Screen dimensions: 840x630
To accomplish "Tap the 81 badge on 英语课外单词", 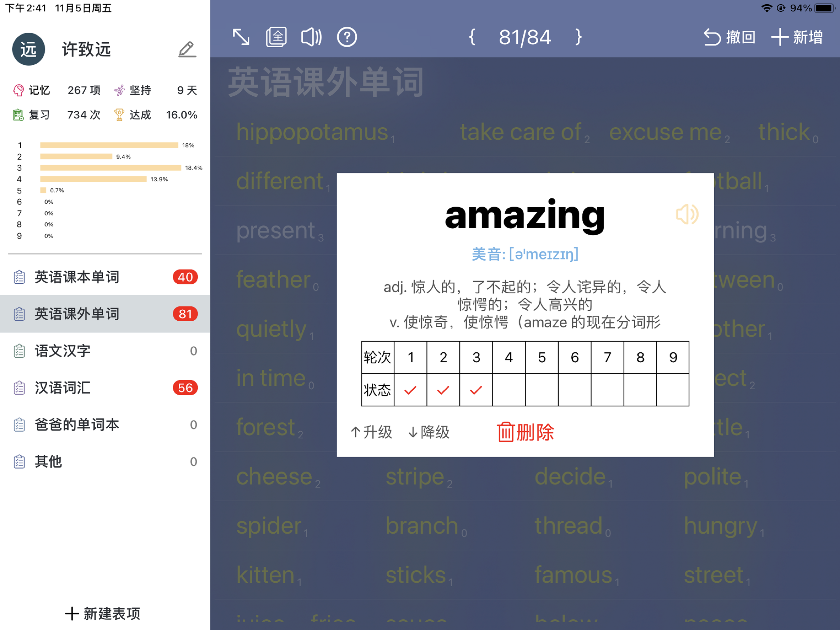I will click(x=185, y=314).
